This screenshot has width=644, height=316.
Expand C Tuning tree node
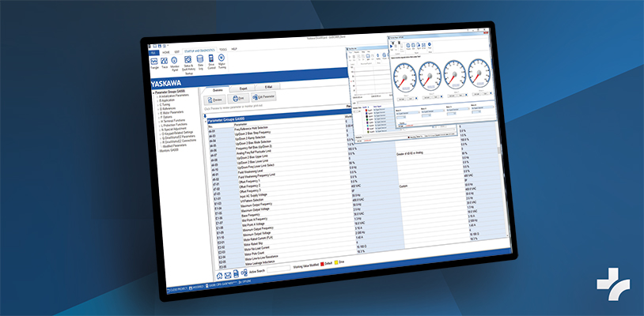[x=157, y=104]
